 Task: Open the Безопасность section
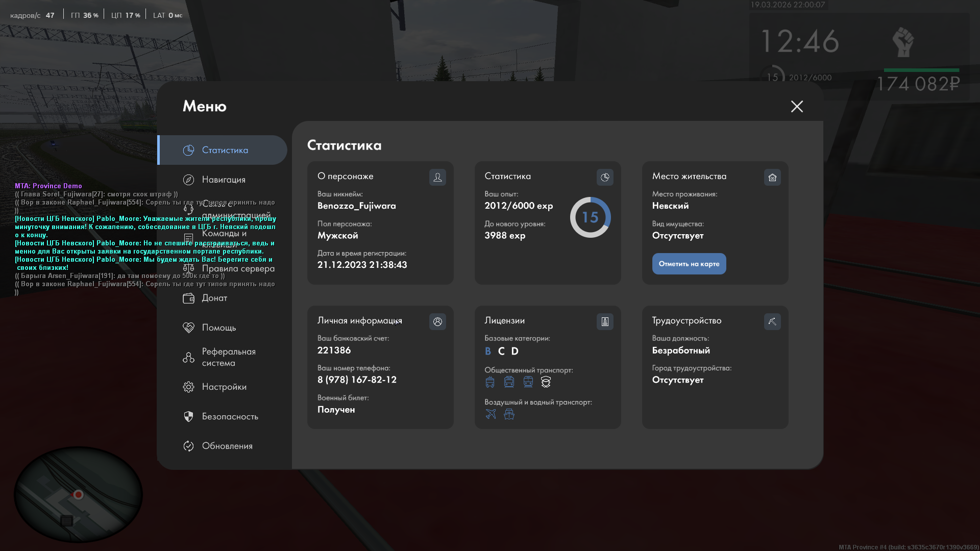tap(230, 416)
